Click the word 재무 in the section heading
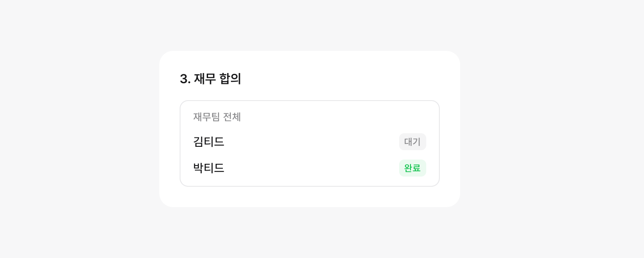This screenshot has width=644, height=258. (205, 79)
